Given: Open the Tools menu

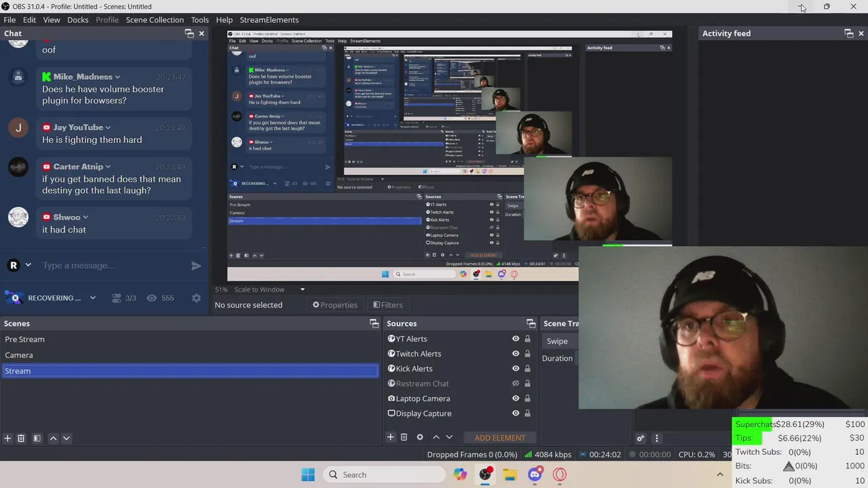Looking at the screenshot, I should click(x=199, y=20).
